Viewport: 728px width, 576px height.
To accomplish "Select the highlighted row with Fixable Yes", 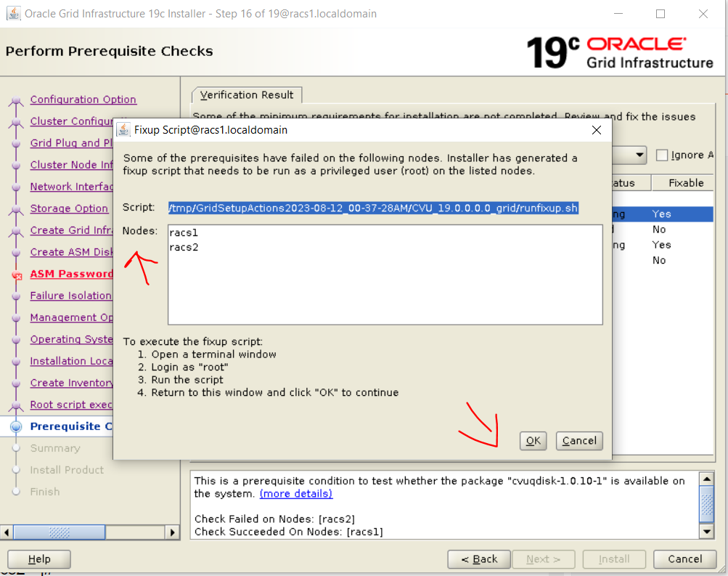I will [x=663, y=214].
